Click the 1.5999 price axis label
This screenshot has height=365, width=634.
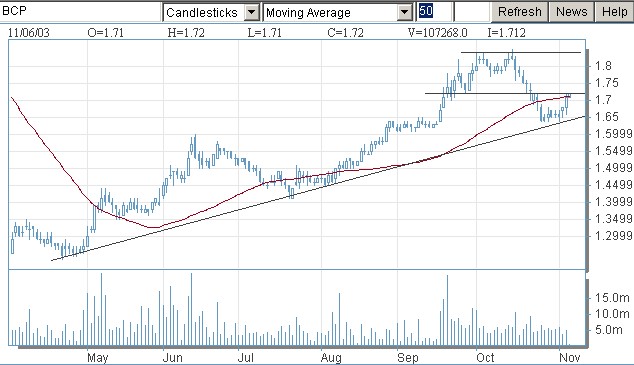click(x=613, y=134)
